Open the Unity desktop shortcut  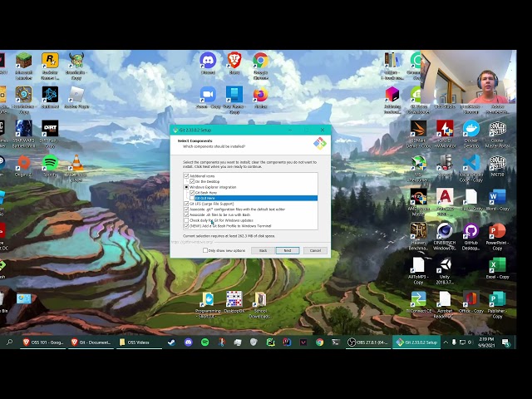(x=445, y=270)
